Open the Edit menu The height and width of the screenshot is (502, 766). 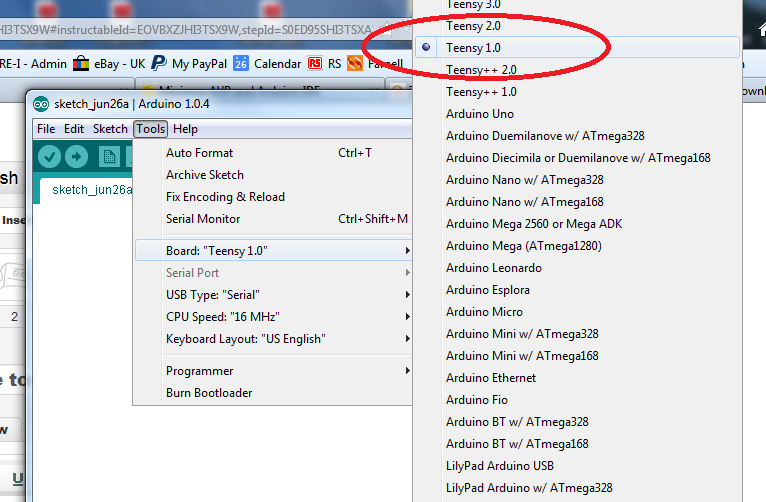74,129
